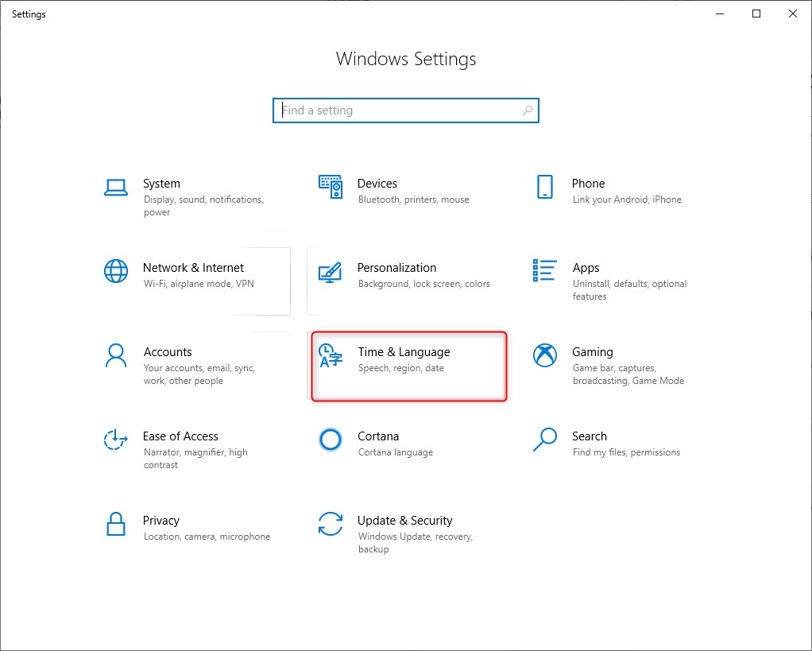
Task: Click the Network & Internet globe icon
Action: click(115, 271)
